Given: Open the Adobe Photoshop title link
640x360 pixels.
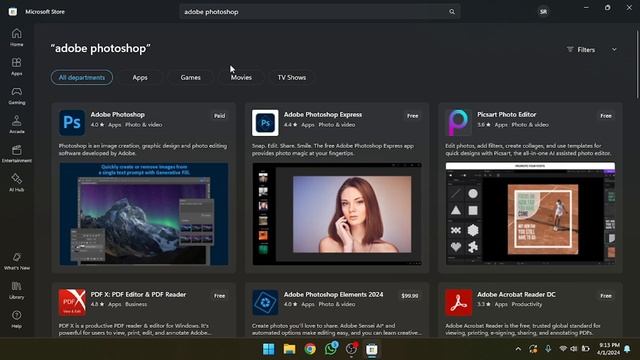Looking at the screenshot, I should pyautogui.click(x=118, y=115).
